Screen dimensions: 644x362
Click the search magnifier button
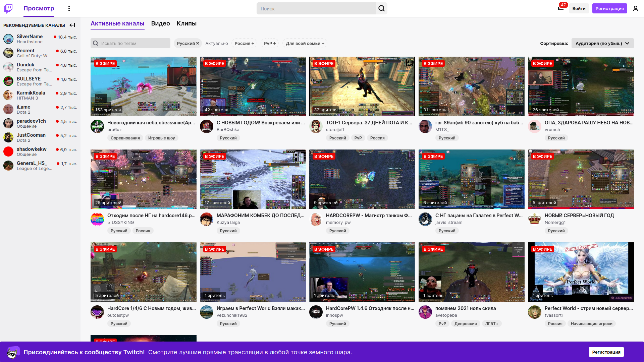click(381, 8)
